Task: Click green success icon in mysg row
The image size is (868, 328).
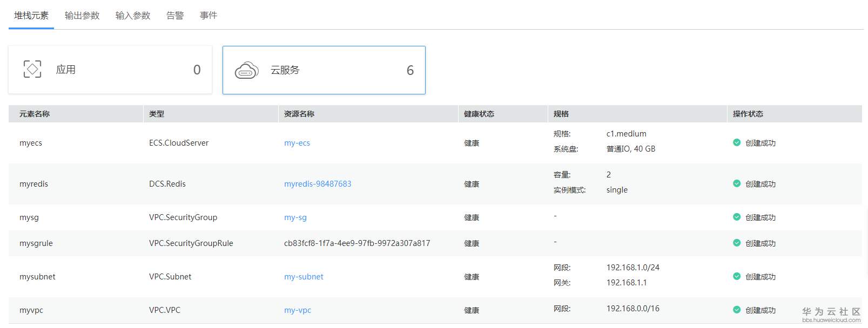Action: [737, 217]
